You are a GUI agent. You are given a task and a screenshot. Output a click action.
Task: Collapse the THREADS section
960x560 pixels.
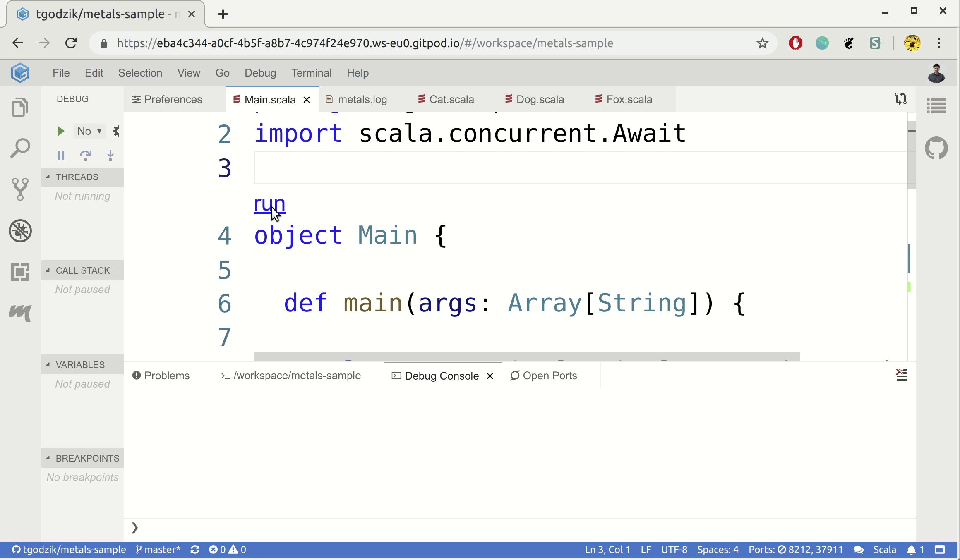[x=48, y=177]
